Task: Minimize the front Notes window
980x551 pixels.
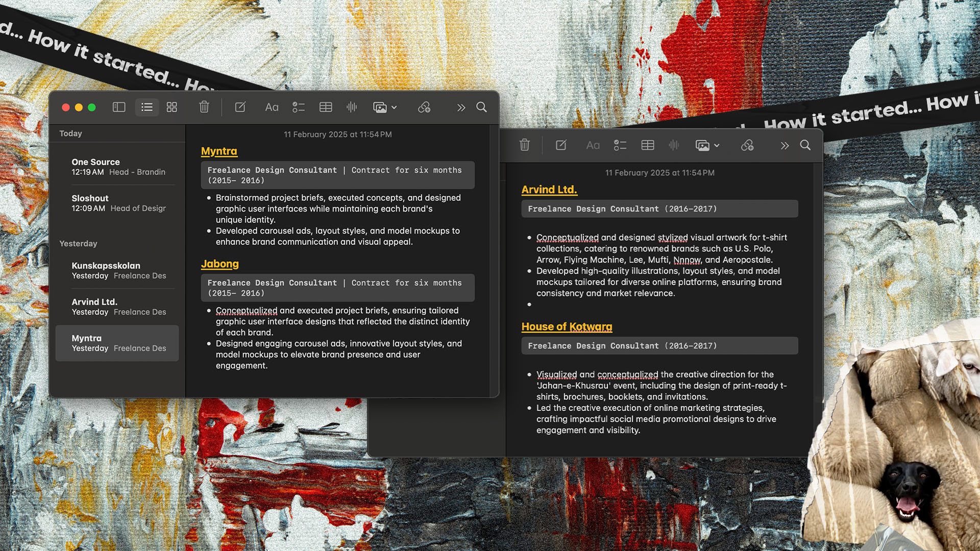Action: click(79, 107)
